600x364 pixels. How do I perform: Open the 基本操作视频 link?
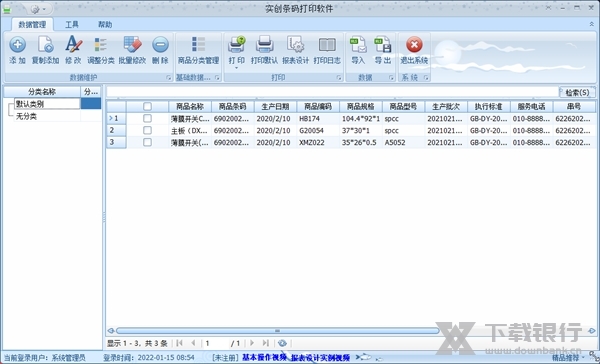click(x=264, y=357)
